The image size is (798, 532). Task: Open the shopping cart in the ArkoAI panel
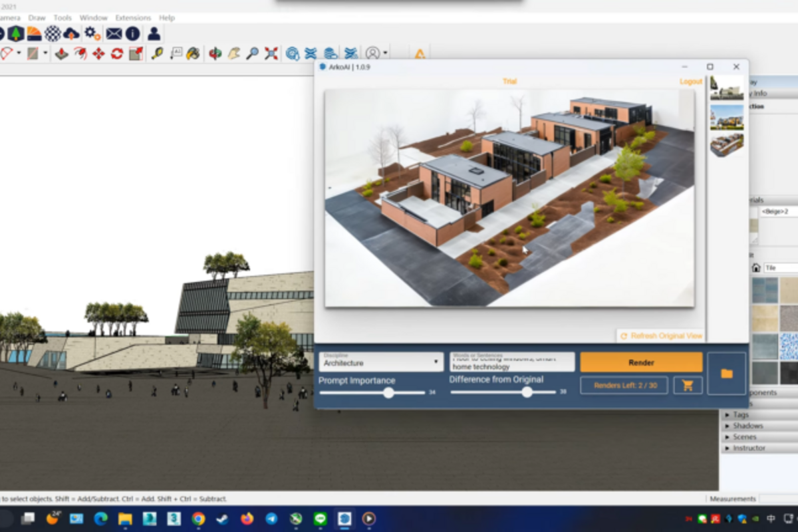tap(688, 384)
